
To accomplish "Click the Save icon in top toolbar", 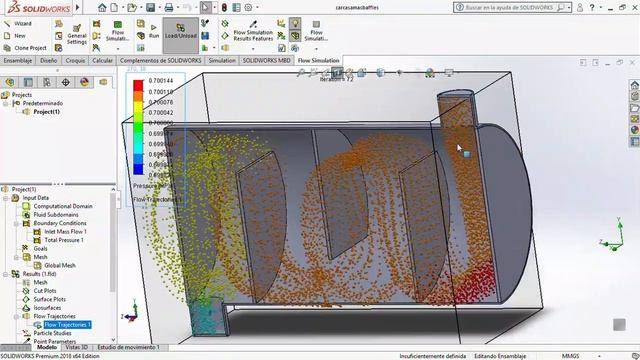I will pos(151,7).
